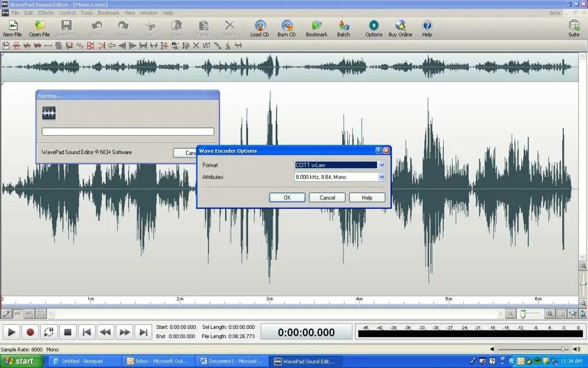
Task: Open the Tools menu
Action: [87, 13]
